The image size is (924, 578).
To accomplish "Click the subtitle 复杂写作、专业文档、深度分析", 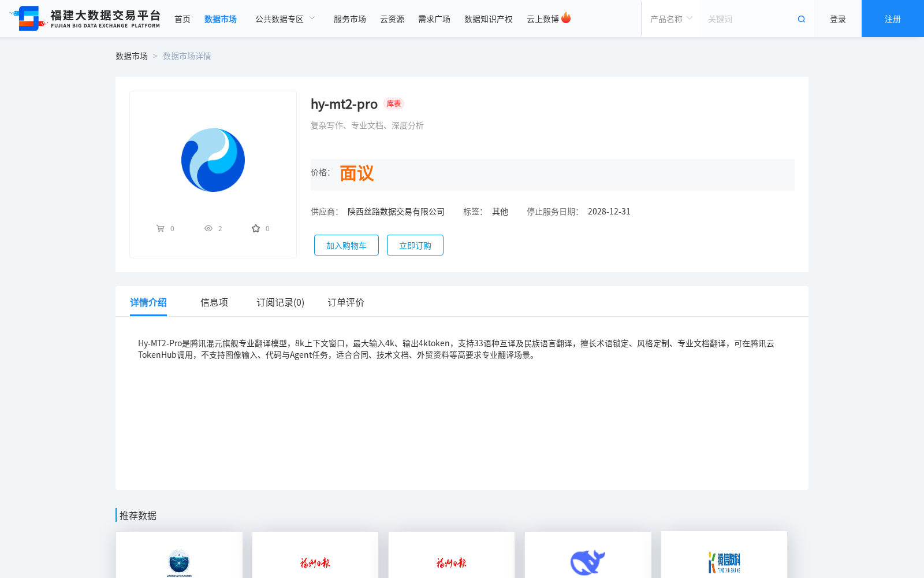I will point(367,125).
